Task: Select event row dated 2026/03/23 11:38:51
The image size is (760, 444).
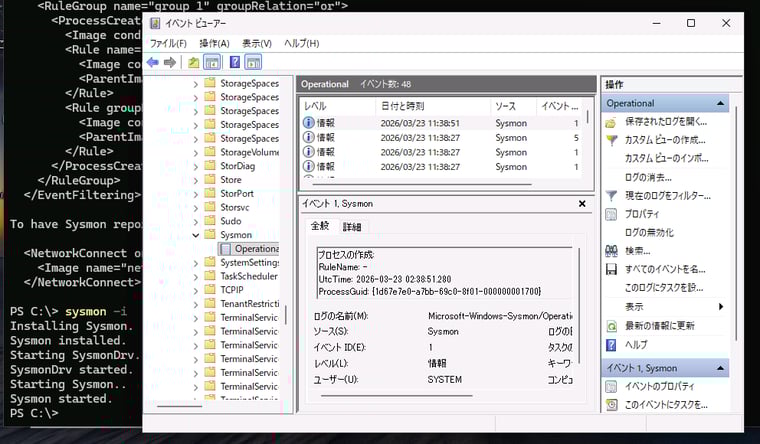Action: coord(441,123)
